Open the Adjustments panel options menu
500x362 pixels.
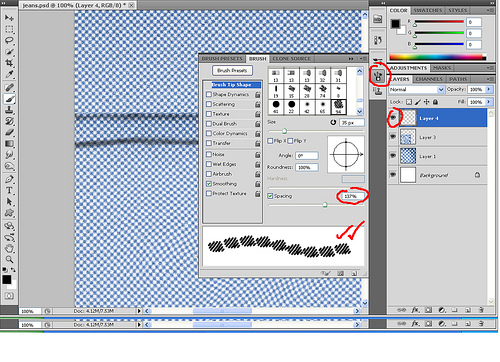coord(490,68)
